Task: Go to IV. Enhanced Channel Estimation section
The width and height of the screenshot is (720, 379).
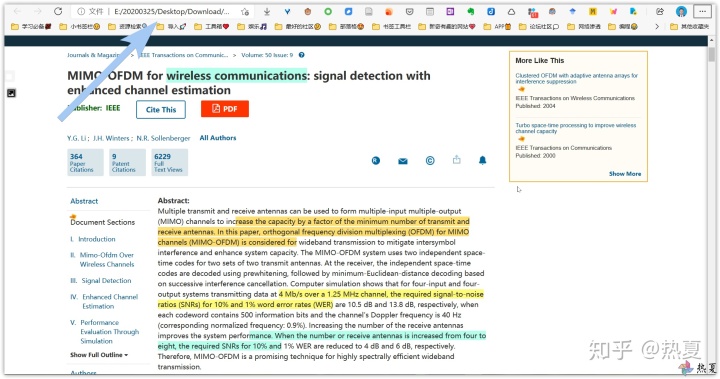Action: 104,301
